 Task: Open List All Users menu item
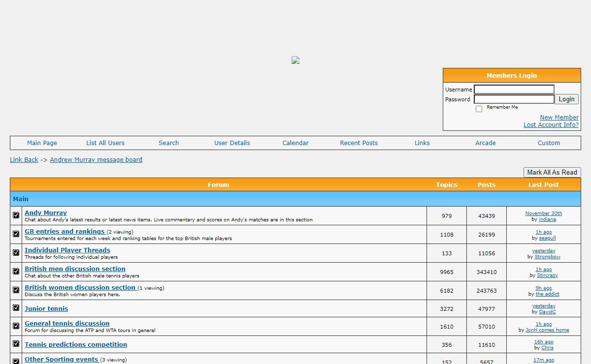(105, 143)
